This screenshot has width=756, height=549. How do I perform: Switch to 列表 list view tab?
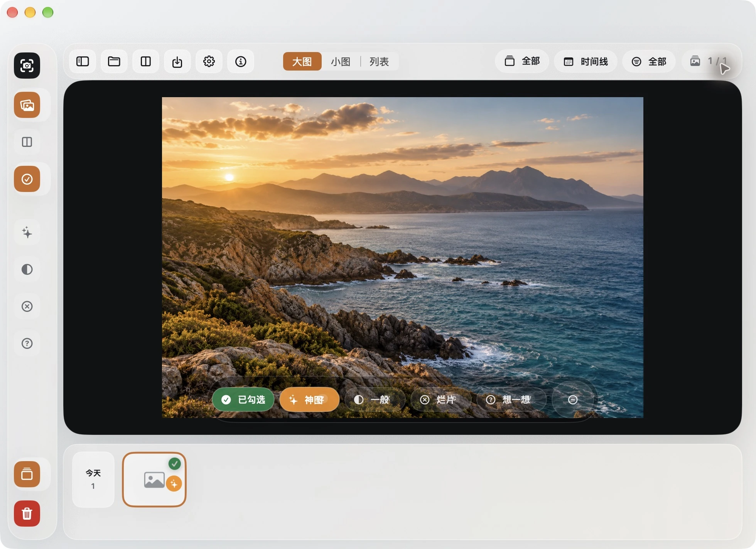pyautogui.click(x=379, y=61)
